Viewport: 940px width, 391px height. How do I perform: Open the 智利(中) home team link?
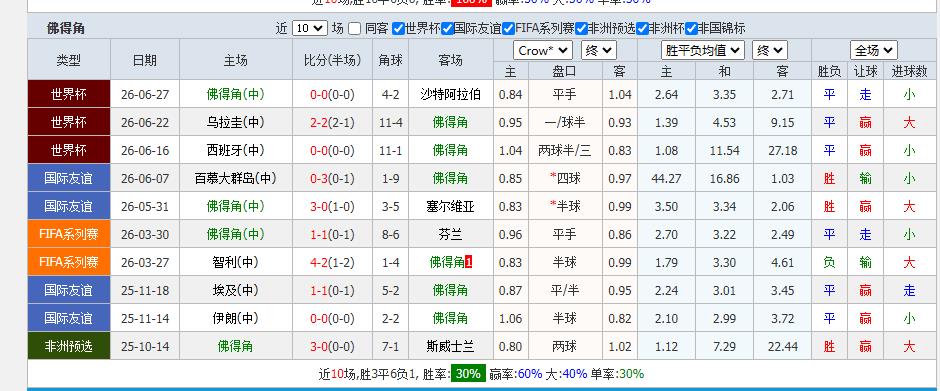(x=236, y=262)
